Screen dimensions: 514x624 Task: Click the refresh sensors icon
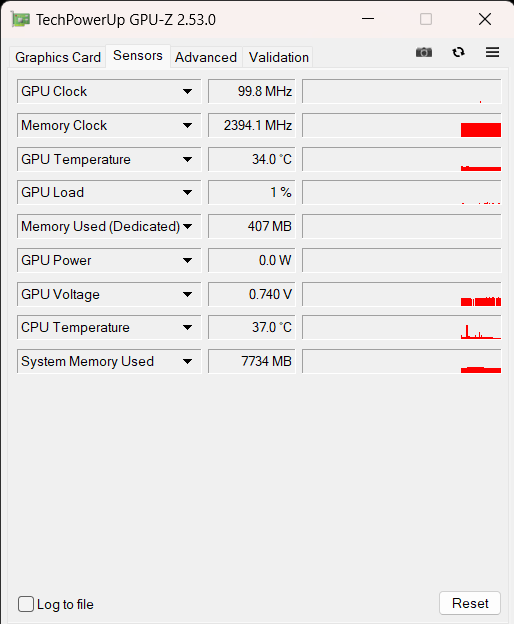tap(458, 52)
